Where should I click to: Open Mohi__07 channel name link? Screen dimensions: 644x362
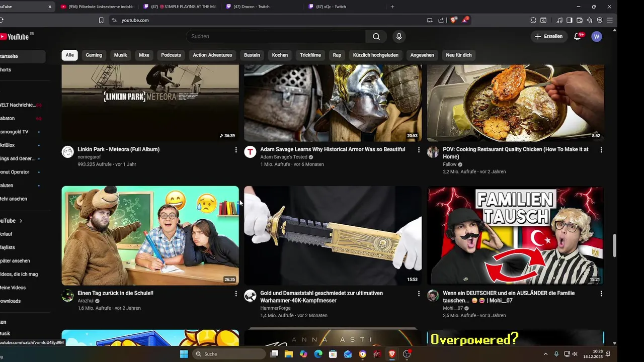click(452, 308)
